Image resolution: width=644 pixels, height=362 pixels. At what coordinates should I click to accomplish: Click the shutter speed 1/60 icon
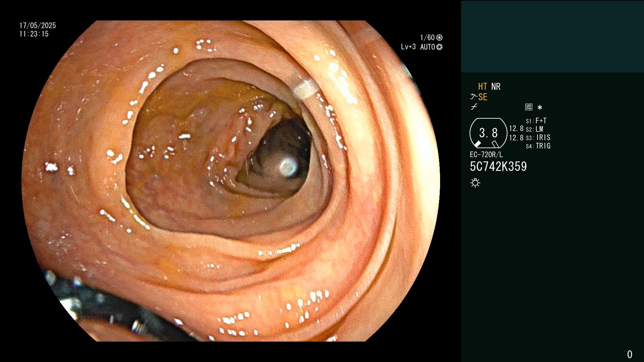[439, 38]
